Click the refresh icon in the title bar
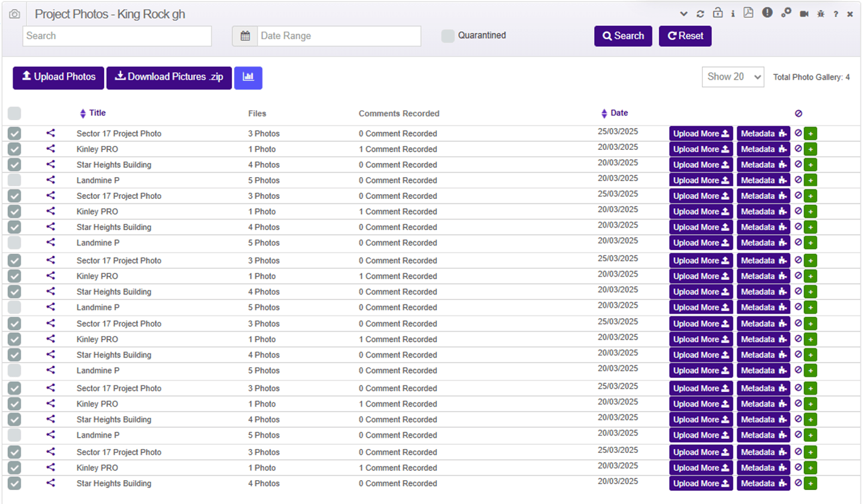The height and width of the screenshot is (504, 862). pyautogui.click(x=700, y=14)
